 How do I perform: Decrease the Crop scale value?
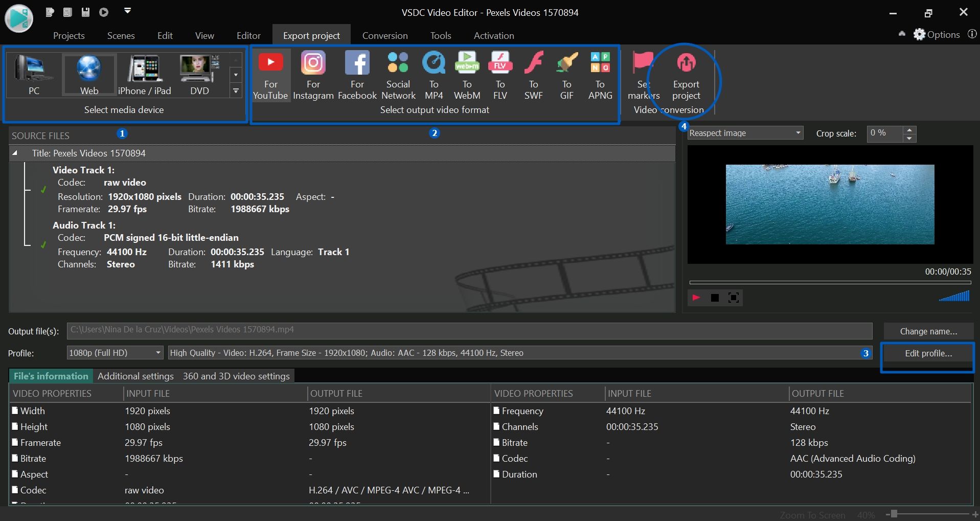coord(909,138)
